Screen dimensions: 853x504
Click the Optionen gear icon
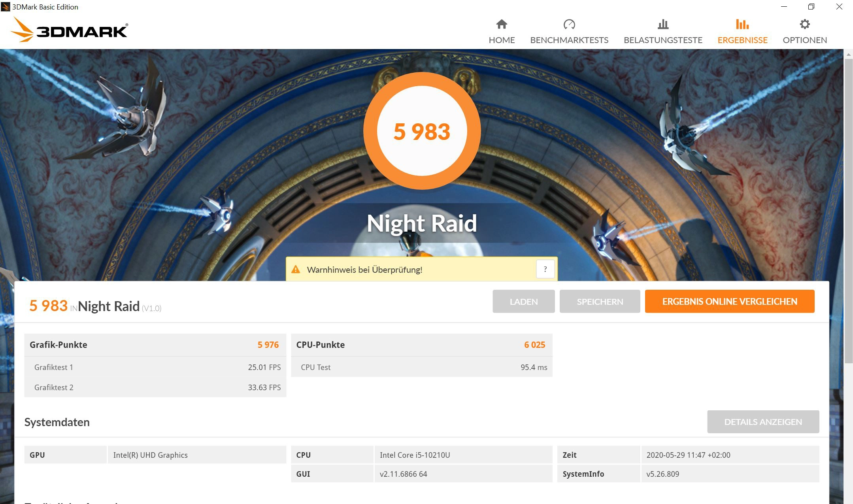(805, 24)
